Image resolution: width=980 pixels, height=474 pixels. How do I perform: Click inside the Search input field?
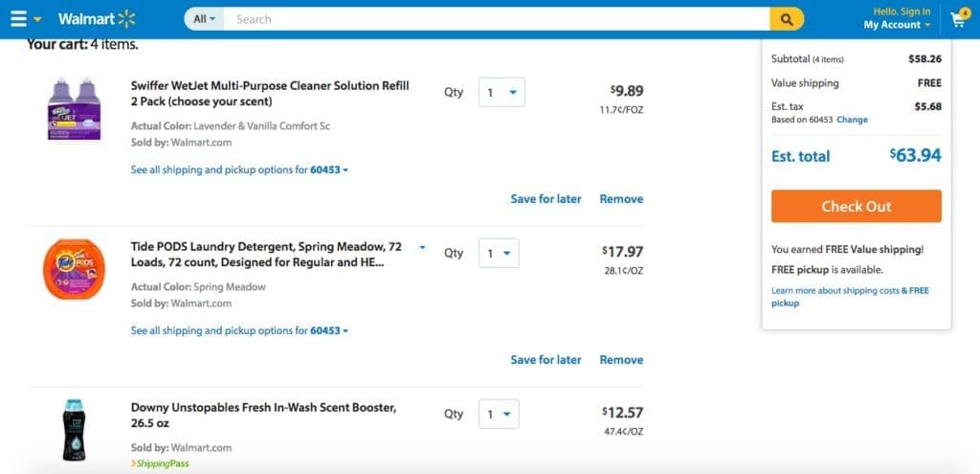(x=498, y=19)
